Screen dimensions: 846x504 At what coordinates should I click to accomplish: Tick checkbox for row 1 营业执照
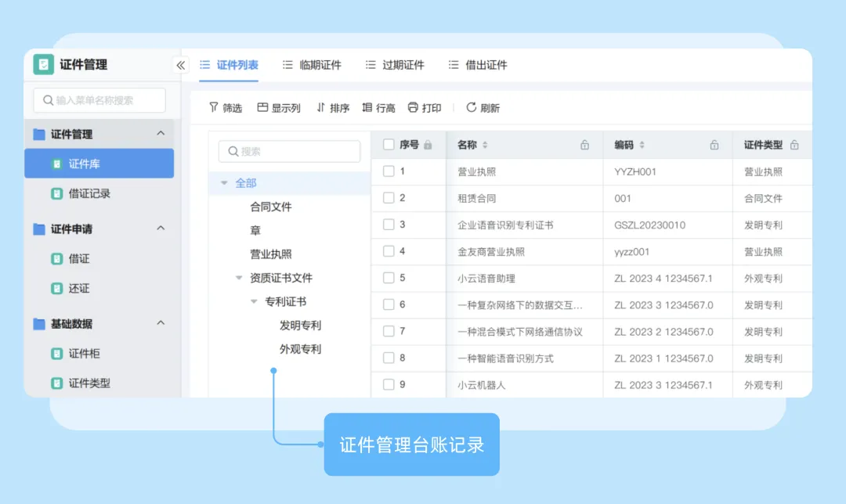tap(389, 171)
